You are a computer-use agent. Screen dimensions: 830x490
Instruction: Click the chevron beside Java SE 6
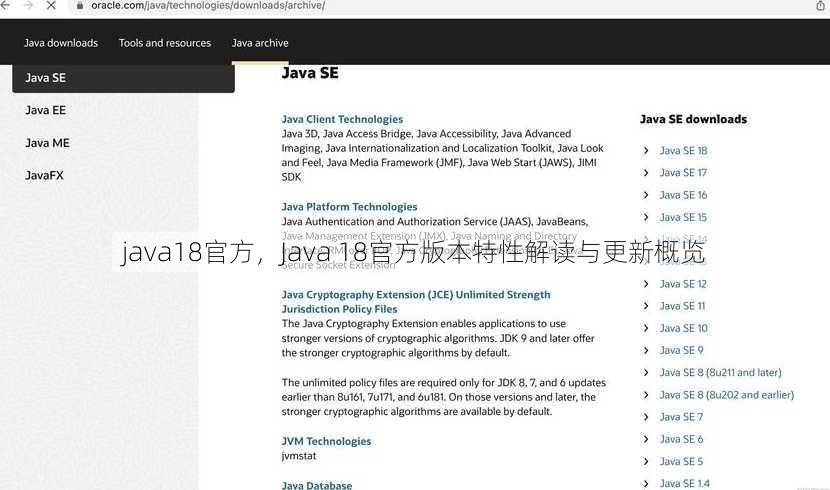pyautogui.click(x=646, y=439)
